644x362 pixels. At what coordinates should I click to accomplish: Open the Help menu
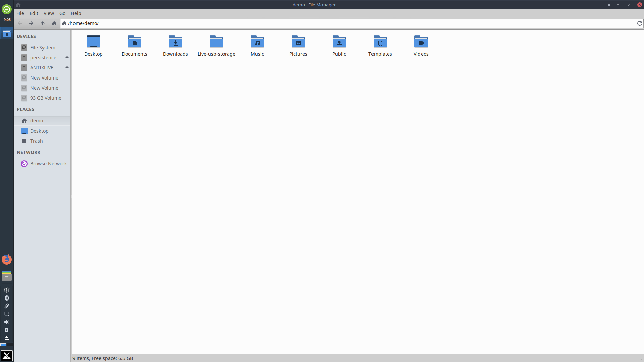pyautogui.click(x=76, y=13)
